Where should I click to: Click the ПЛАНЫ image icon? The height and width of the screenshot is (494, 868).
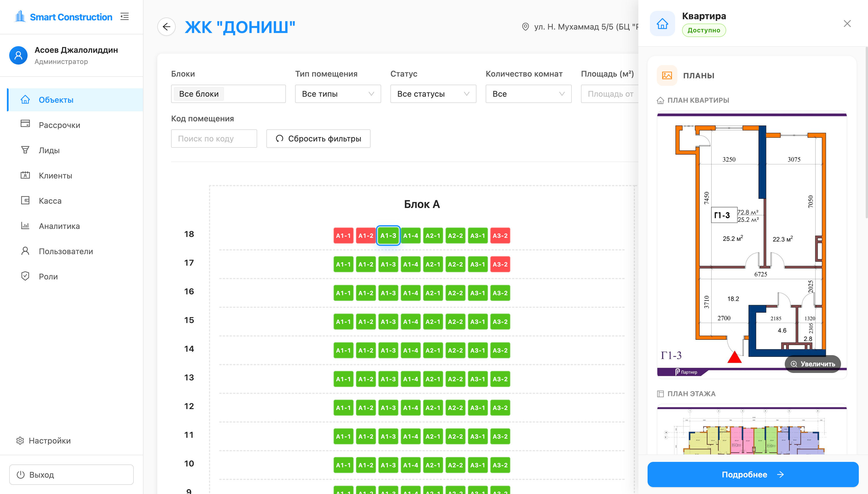coord(667,75)
